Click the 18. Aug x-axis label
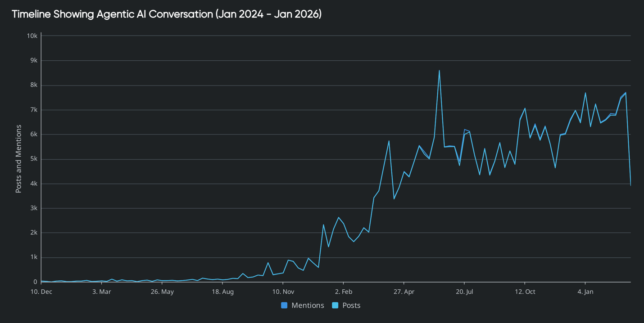The height and width of the screenshot is (323, 644). tap(223, 292)
